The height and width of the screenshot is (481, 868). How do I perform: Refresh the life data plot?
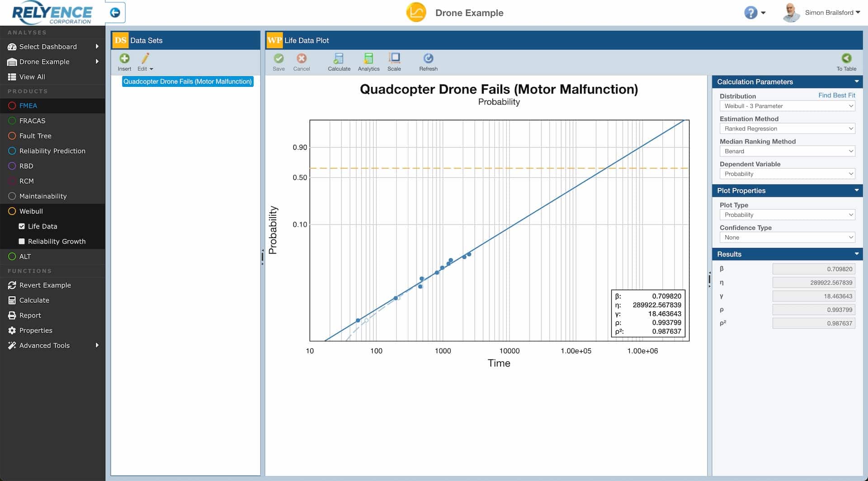point(428,62)
